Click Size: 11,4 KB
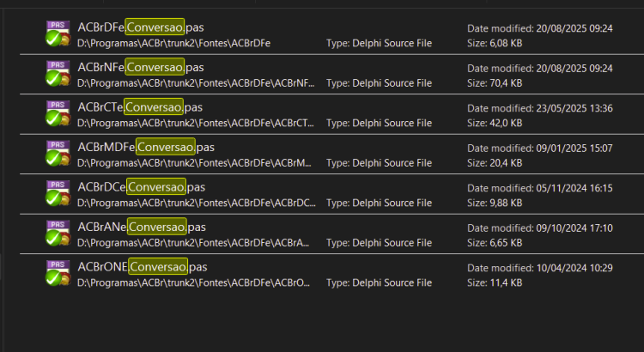The height and width of the screenshot is (352, 644). pyautogui.click(x=495, y=282)
